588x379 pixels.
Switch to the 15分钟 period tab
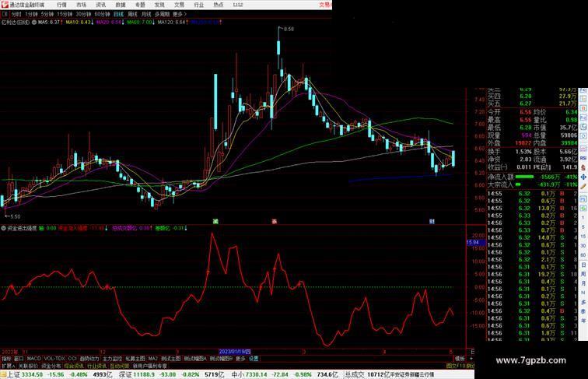(x=65, y=14)
